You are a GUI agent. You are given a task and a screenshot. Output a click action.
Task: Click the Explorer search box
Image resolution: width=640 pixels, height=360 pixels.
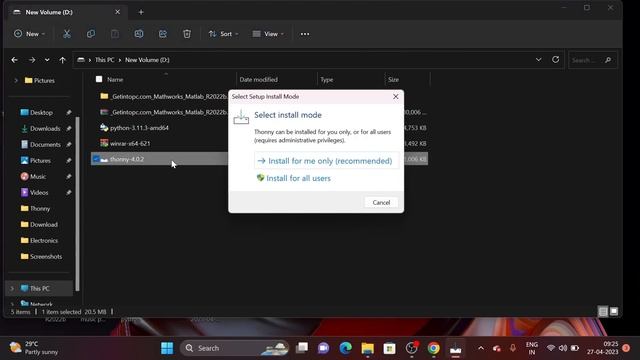(592, 60)
